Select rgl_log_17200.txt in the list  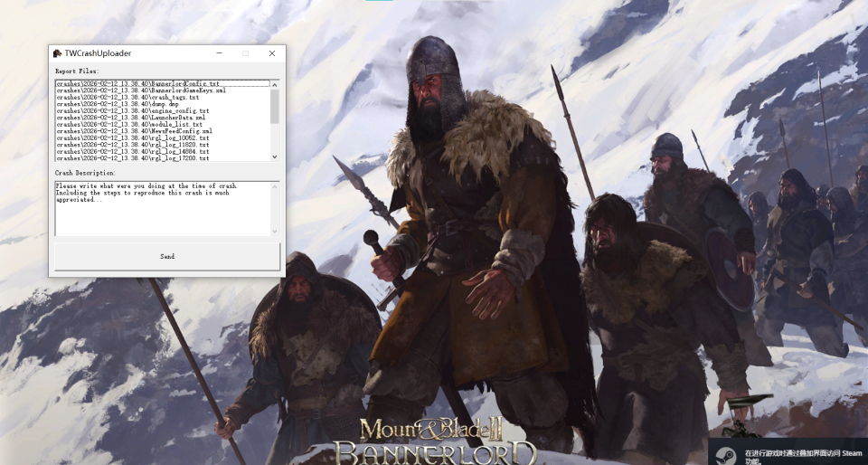pos(132,158)
